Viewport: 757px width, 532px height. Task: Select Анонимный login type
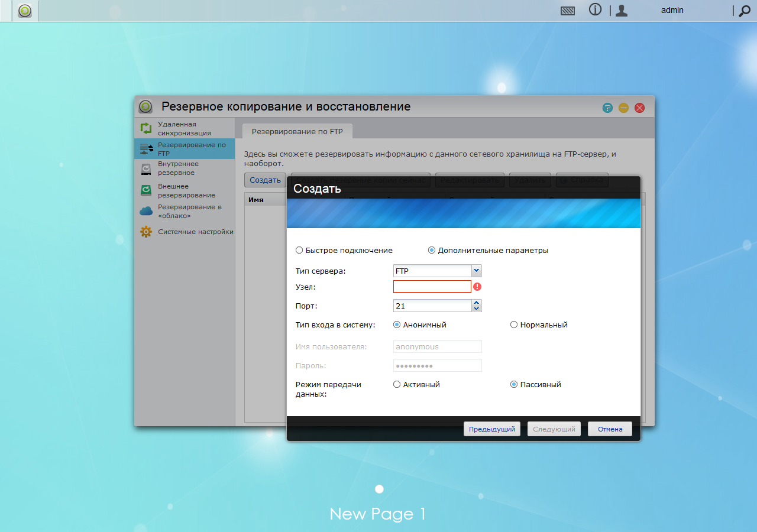397,325
